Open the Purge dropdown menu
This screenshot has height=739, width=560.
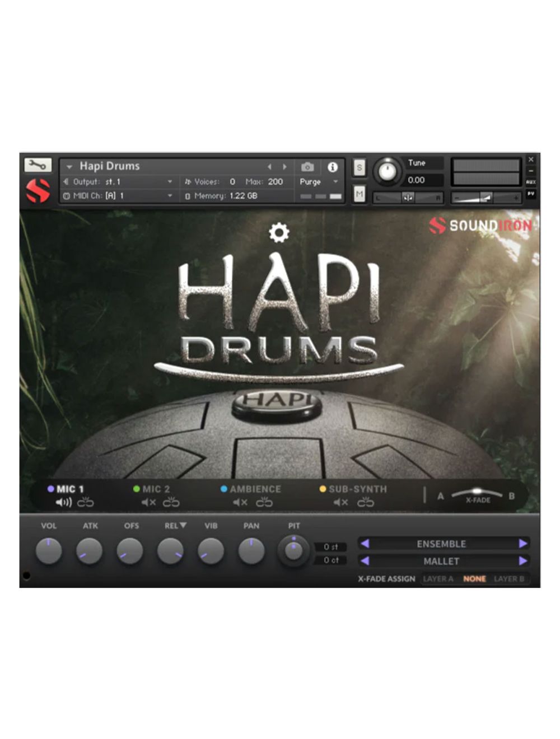click(316, 182)
